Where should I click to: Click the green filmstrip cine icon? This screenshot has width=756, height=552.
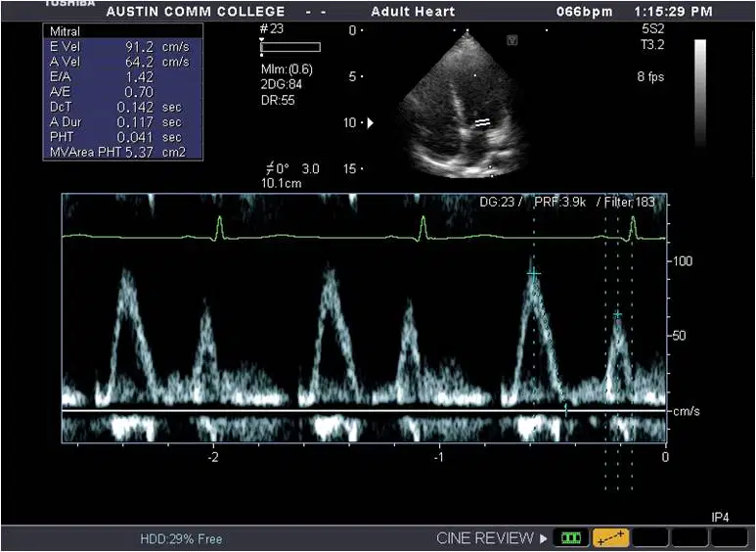tap(571, 537)
